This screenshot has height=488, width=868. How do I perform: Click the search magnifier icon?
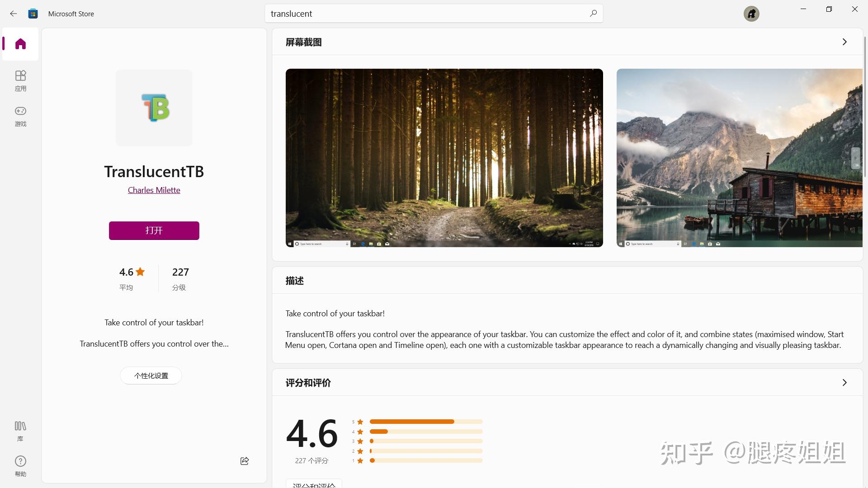[593, 13]
